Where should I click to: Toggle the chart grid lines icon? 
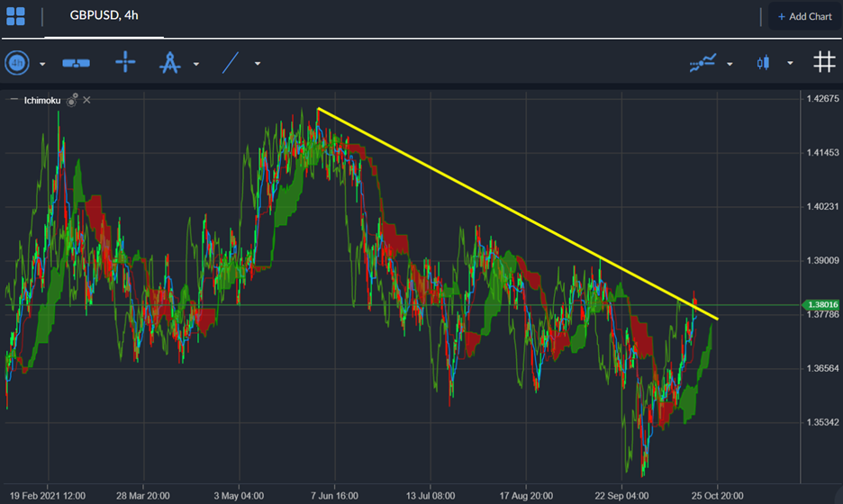(x=824, y=62)
